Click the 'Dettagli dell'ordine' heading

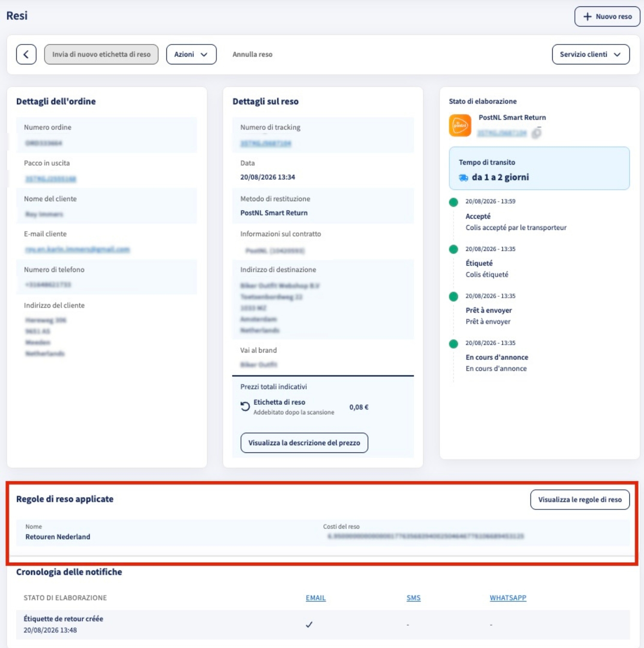pos(56,102)
